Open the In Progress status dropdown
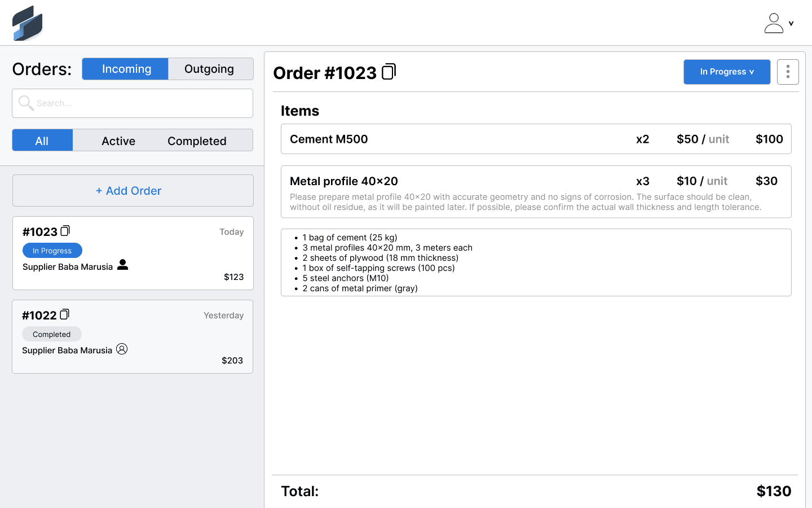The width and height of the screenshot is (812, 508). (x=727, y=72)
